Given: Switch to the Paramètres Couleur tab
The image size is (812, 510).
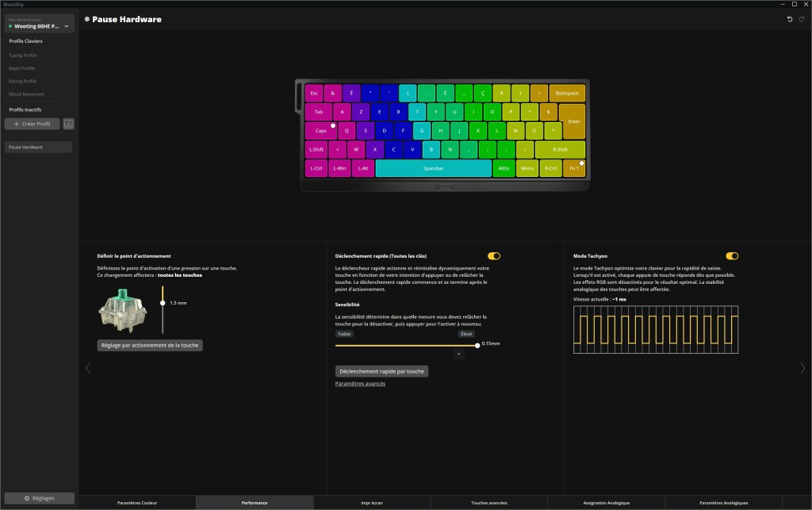Looking at the screenshot, I should pyautogui.click(x=137, y=503).
